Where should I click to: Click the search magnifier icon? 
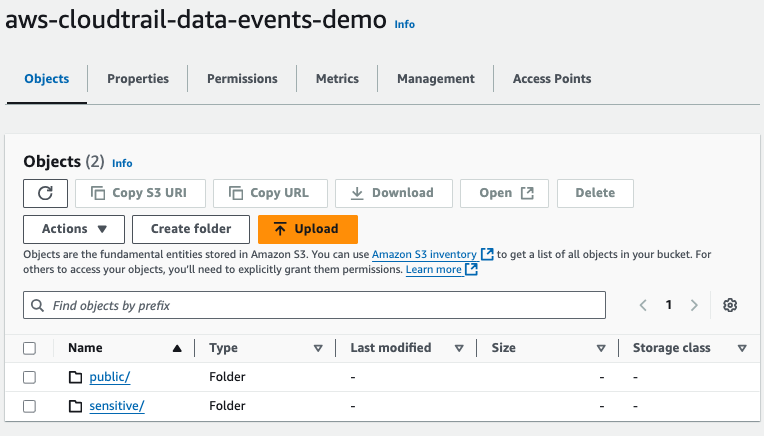click(x=37, y=305)
